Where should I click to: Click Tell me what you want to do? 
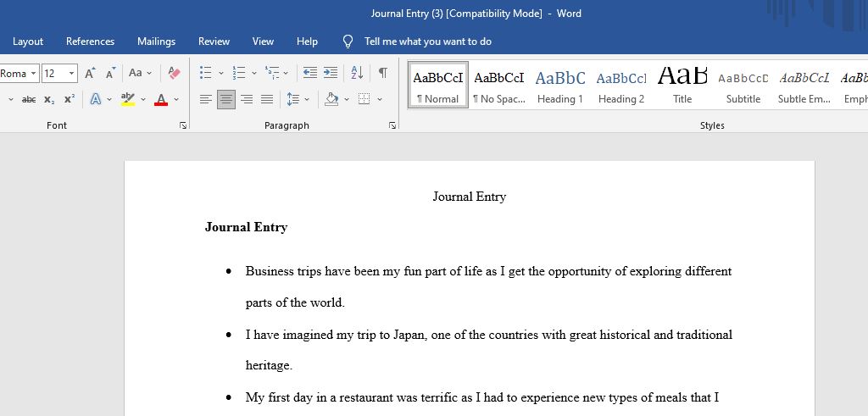tap(428, 42)
